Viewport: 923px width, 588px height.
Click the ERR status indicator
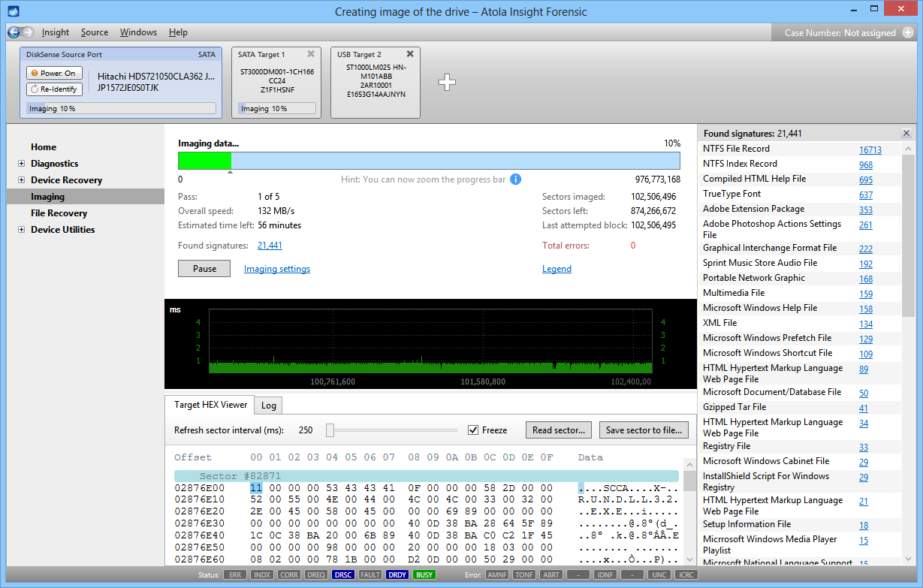click(x=234, y=574)
